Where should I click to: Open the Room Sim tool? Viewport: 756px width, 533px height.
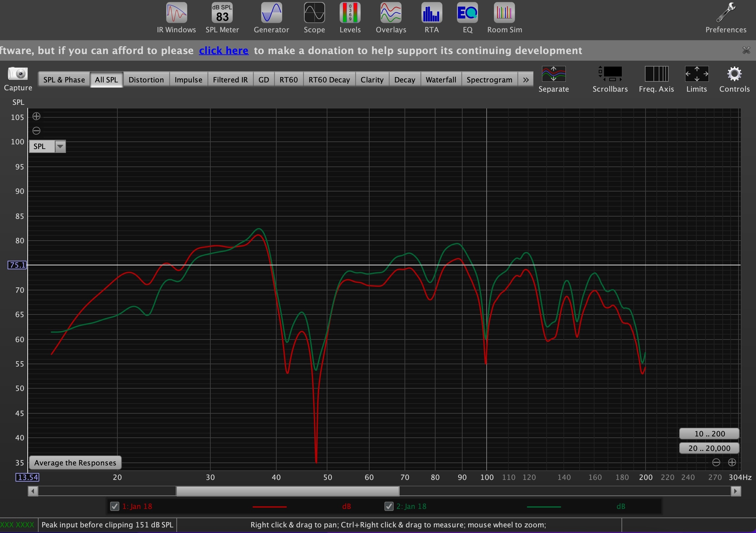[504, 13]
